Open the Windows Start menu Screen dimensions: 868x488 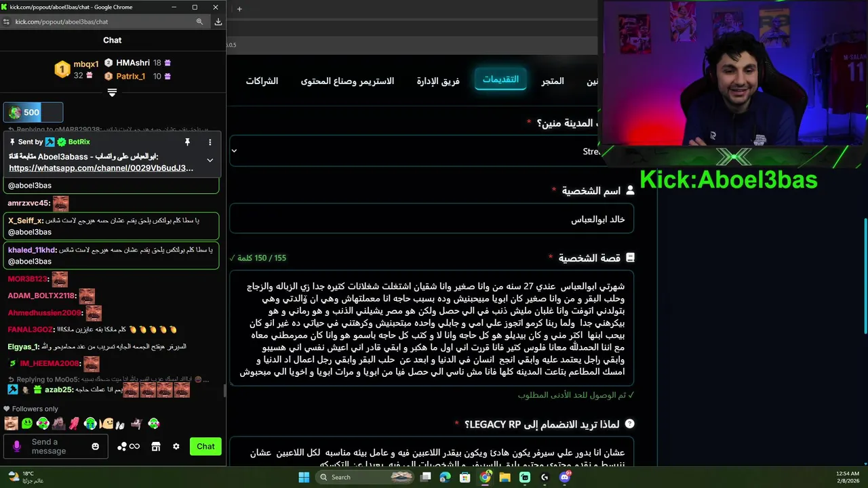click(303, 477)
